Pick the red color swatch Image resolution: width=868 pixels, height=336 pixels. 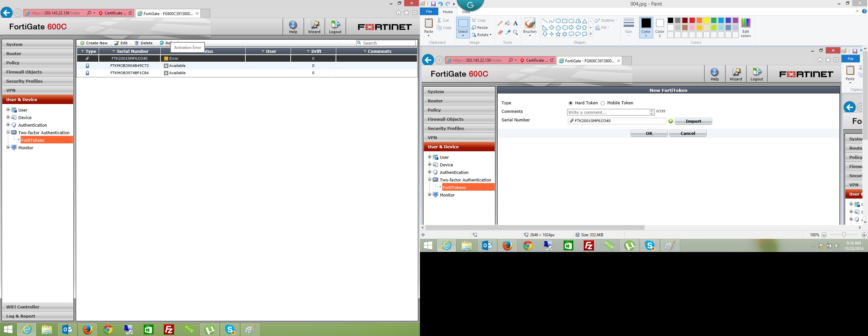(692, 21)
